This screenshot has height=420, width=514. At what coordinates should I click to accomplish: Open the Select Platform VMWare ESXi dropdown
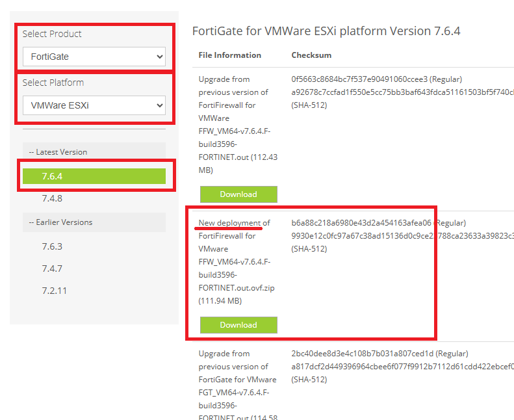94,105
